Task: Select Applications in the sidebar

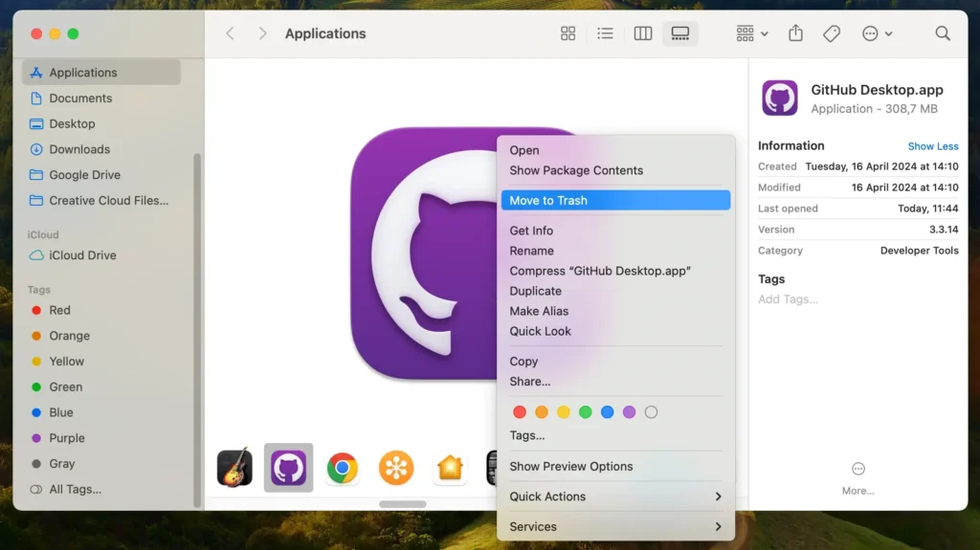Action: coord(101,73)
